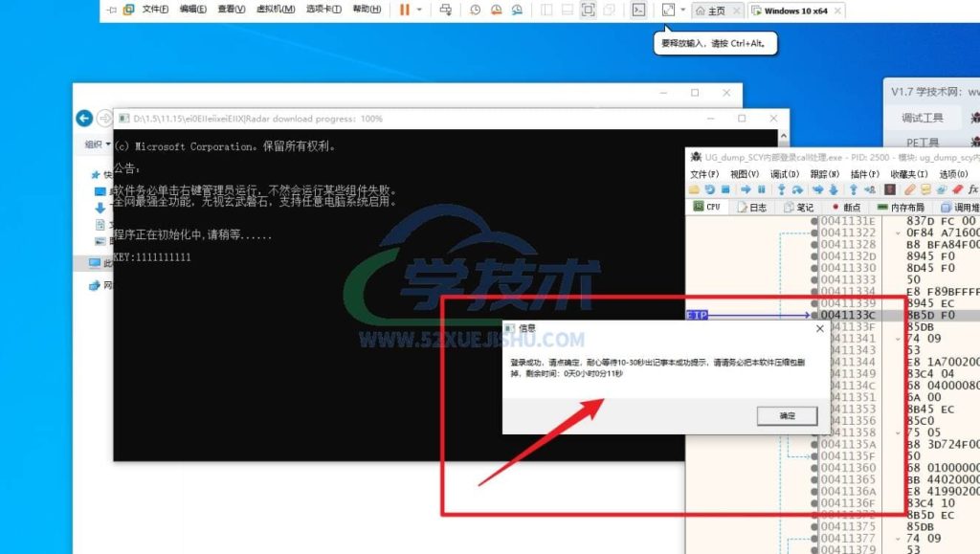Image resolution: width=980 pixels, height=554 pixels.
Task: Expand the pause button dropdown arrow
Action: [x=419, y=10]
